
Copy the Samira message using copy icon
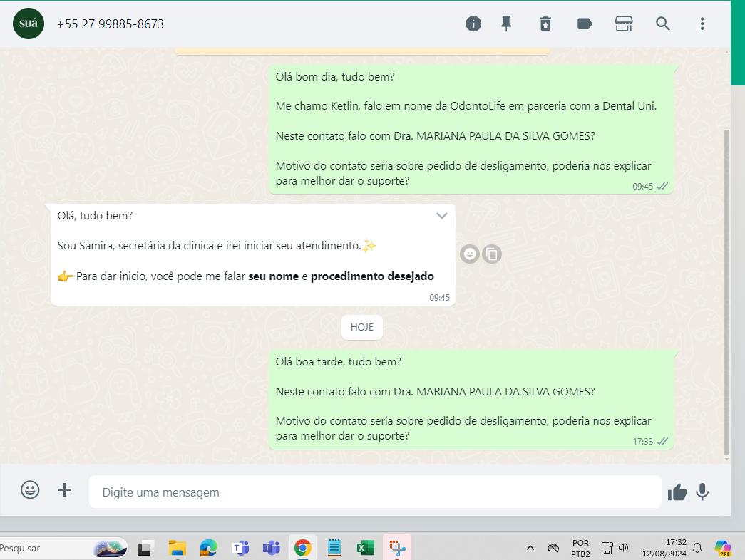(492, 254)
